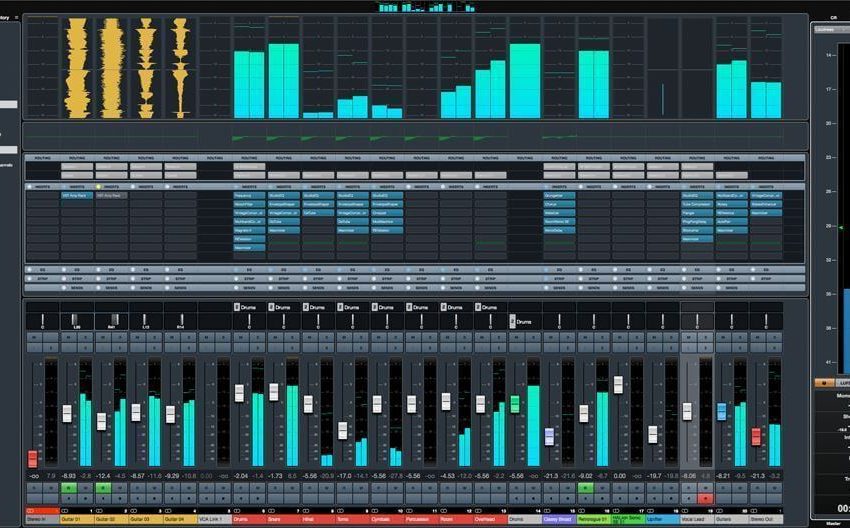Open Magneto II insert on Drums channel
Screen dimensions: 850x528
point(249,230)
